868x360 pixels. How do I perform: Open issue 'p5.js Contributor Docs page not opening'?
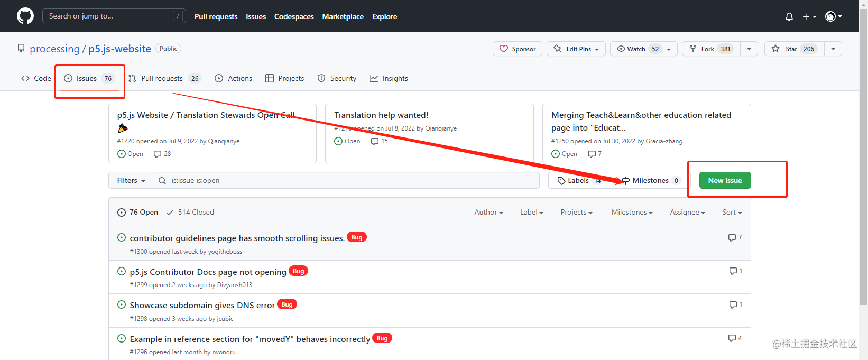[208, 272]
